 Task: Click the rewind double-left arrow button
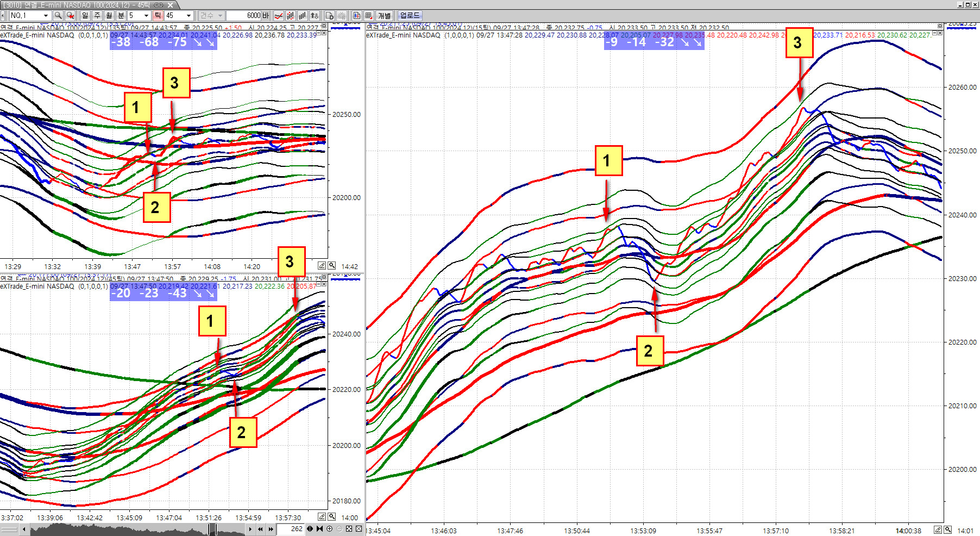click(x=261, y=529)
